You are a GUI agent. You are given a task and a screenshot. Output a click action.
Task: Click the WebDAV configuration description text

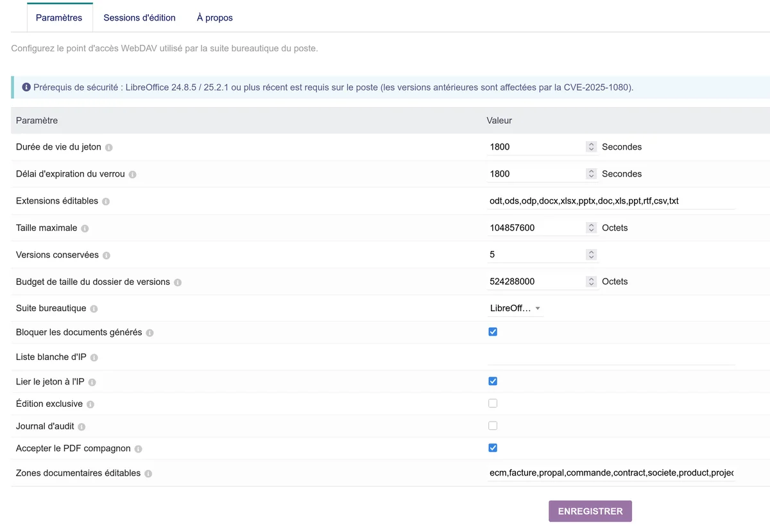164,48
